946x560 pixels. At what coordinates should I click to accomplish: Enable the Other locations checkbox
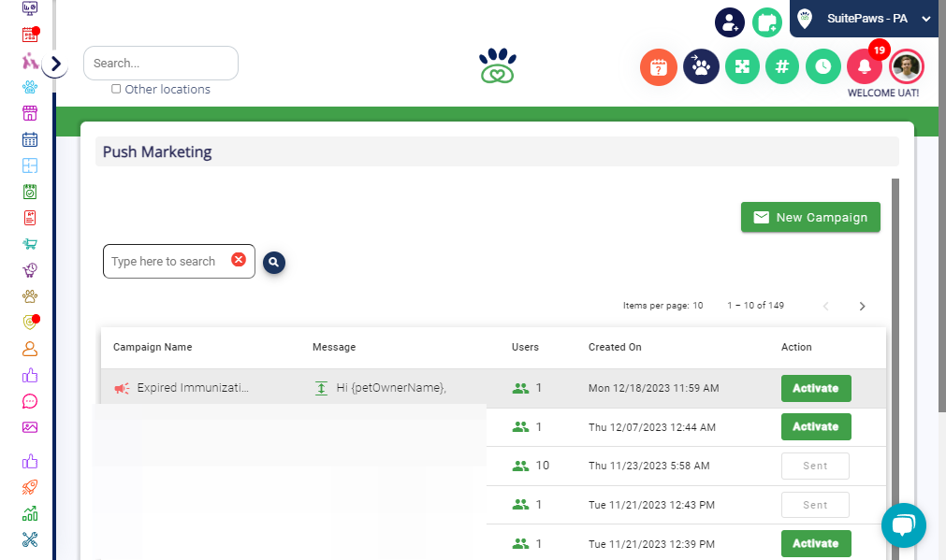point(116,89)
